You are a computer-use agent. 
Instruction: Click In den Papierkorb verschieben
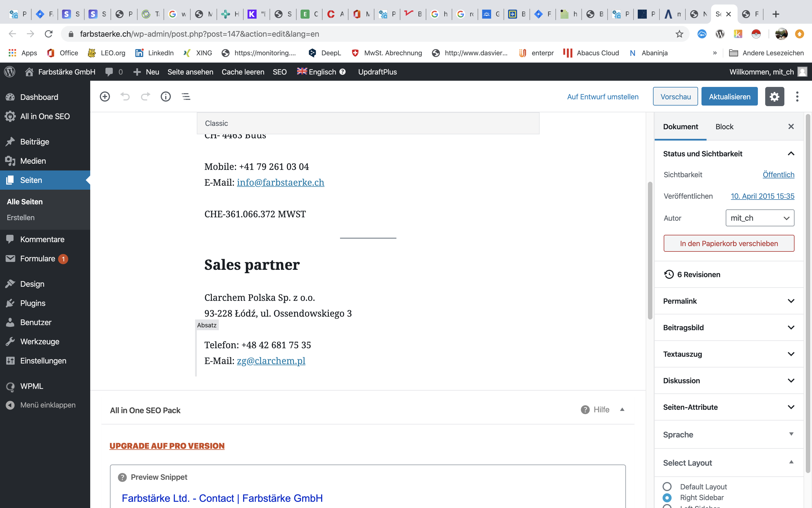729,243
